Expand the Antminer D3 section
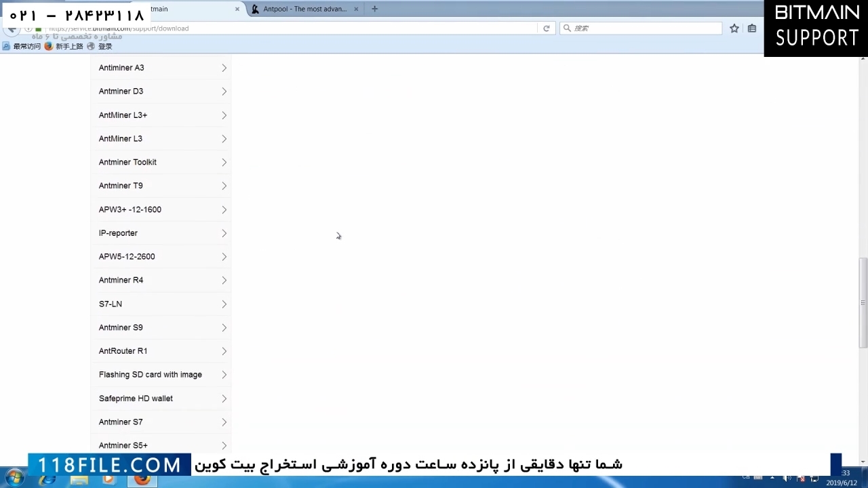Image resolution: width=868 pixels, height=488 pixels. click(x=161, y=91)
